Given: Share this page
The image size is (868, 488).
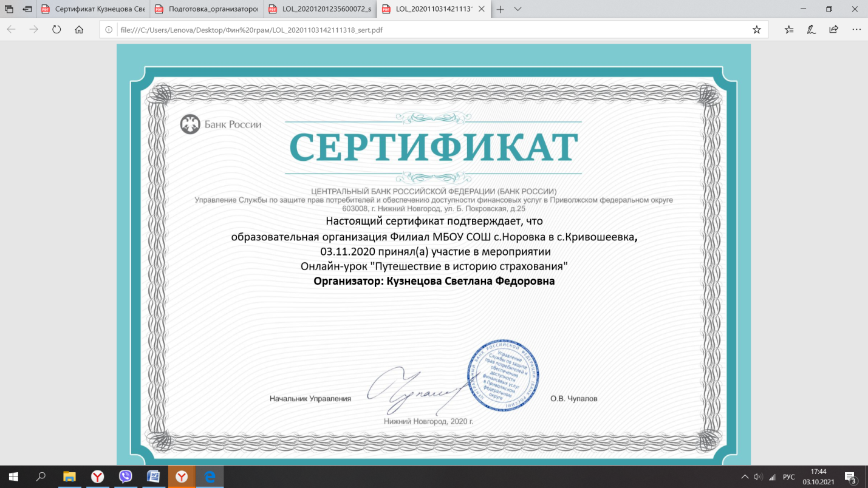Looking at the screenshot, I should (x=833, y=29).
